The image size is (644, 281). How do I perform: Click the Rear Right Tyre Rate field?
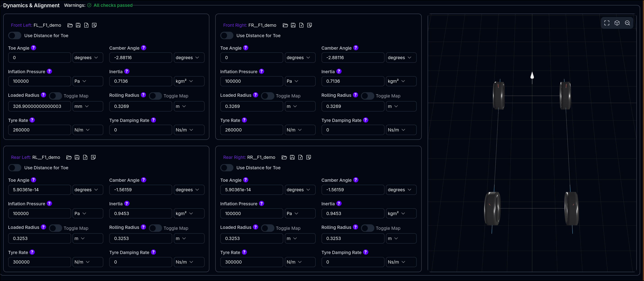252,262
